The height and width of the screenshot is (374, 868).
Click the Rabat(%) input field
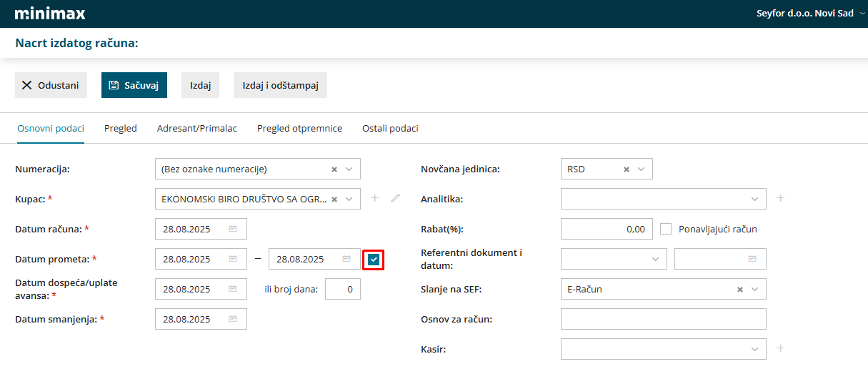pyautogui.click(x=607, y=230)
